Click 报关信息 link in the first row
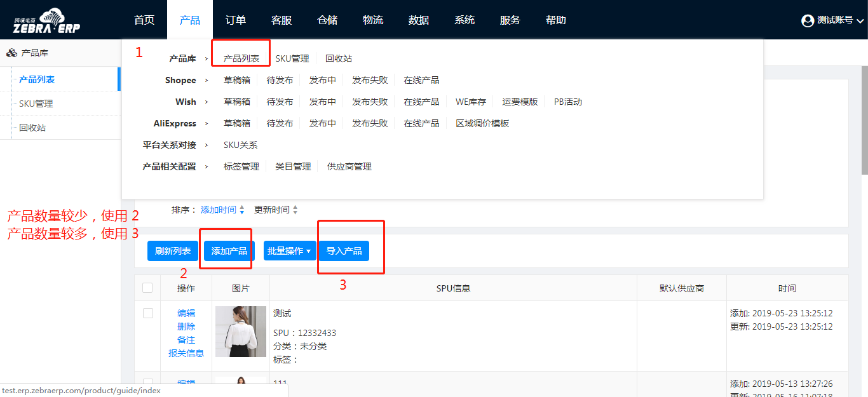Image resolution: width=868 pixels, height=397 pixels. [x=186, y=353]
